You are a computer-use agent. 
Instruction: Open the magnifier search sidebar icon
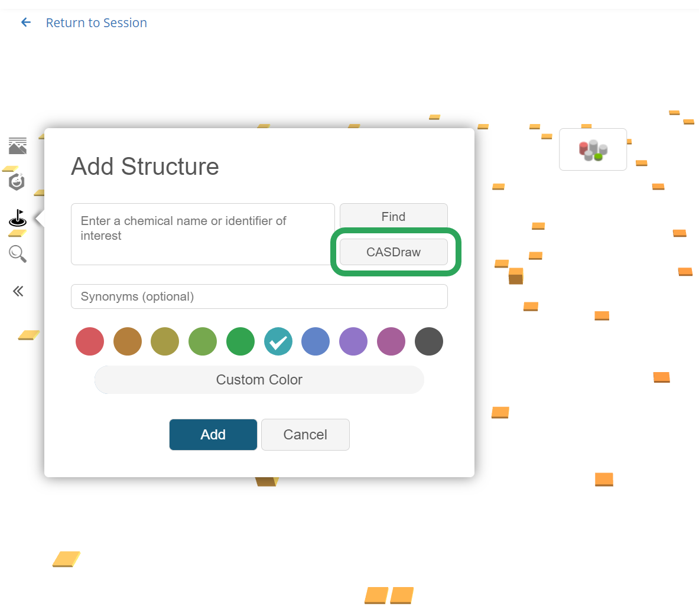pos(18,254)
